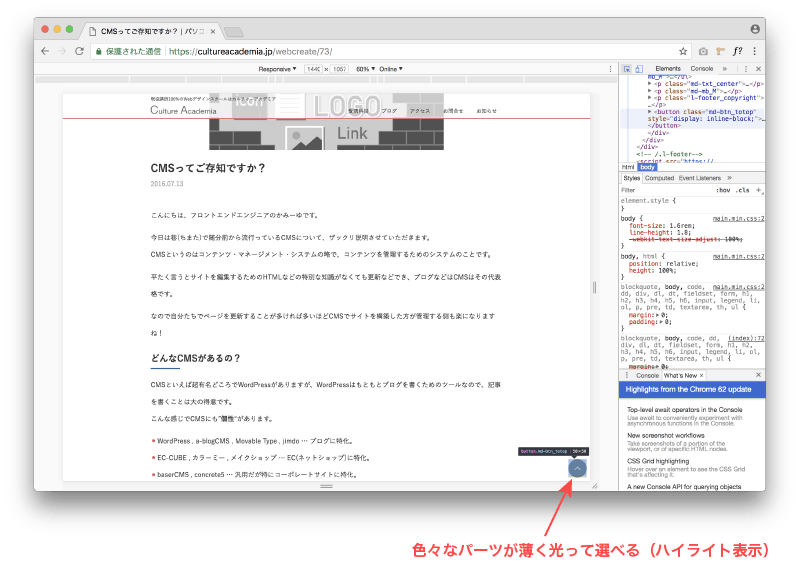Toggle the device toolbar icon
Image resolution: width=800 pixels, height=573 pixels.
[639, 68]
